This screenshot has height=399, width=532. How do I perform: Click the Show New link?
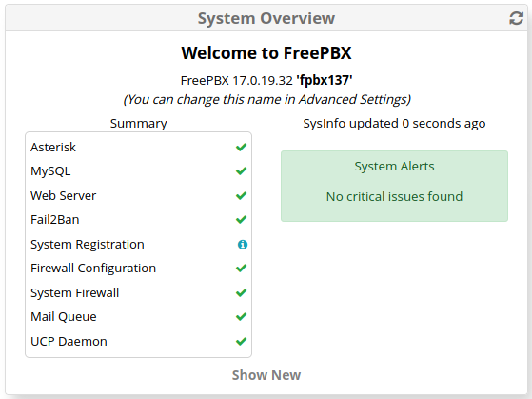point(266,375)
